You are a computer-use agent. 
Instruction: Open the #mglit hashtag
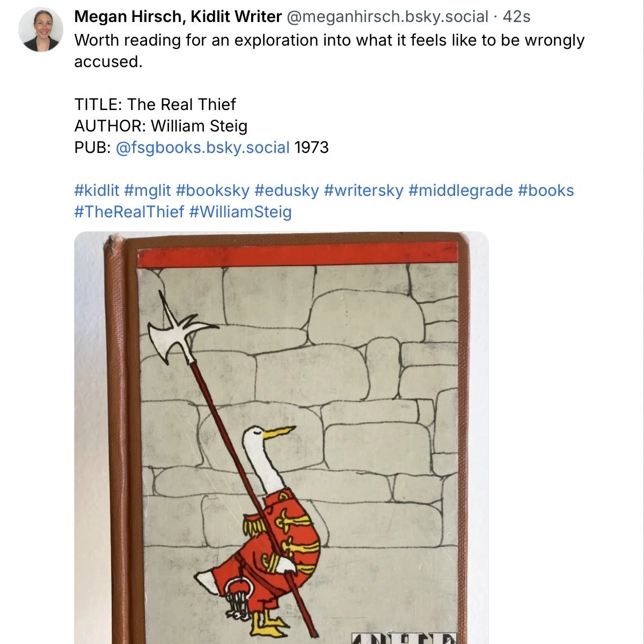pyautogui.click(x=147, y=191)
